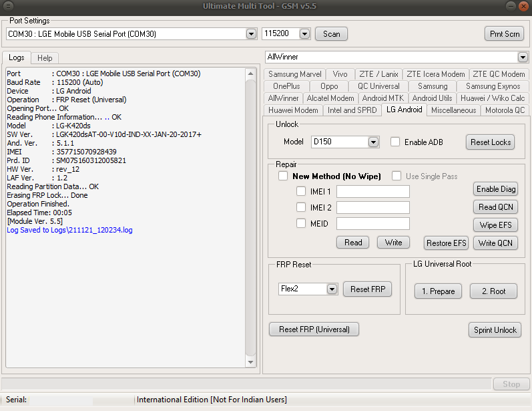Expand the AllWinner module dropdown
Image resolution: width=532 pixels, height=411 pixels.
[523, 57]
